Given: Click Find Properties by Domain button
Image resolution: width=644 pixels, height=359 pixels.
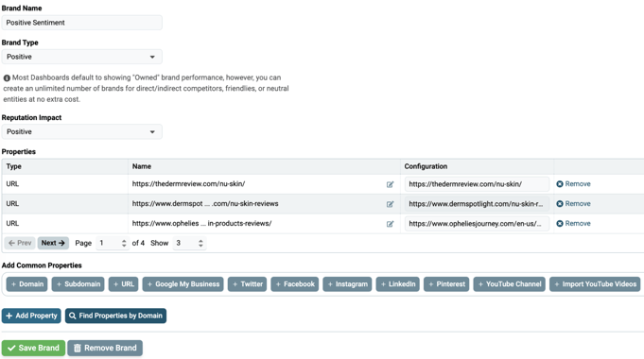Looking at the screenshot, I should (x=115, y=316).
